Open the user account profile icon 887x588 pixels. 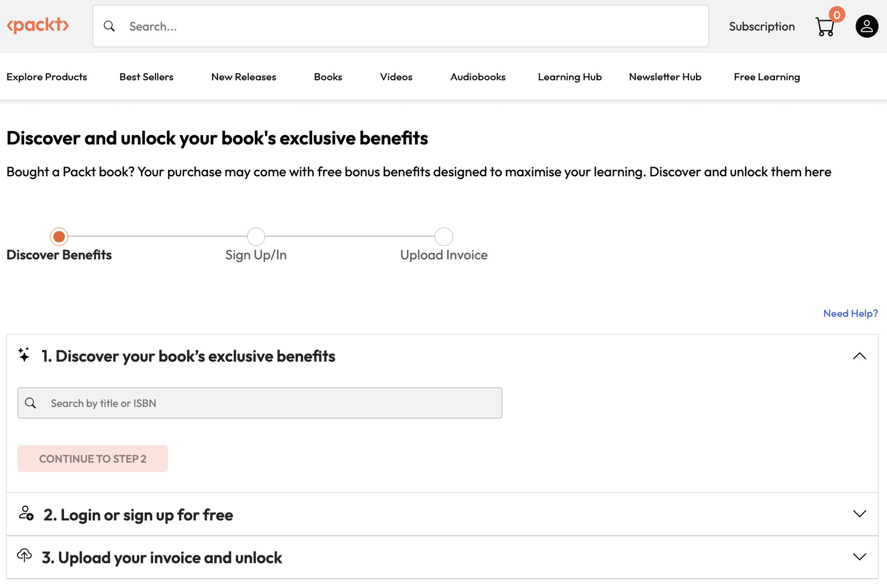[x=867, y=26]
